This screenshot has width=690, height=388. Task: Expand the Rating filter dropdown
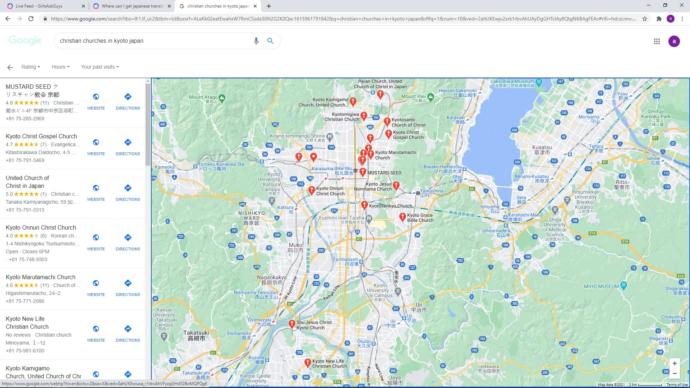(30, 67)
